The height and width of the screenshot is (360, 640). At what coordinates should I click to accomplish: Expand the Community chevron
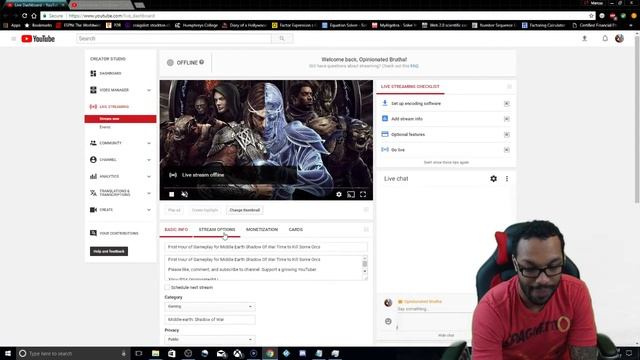coord(149,143)
